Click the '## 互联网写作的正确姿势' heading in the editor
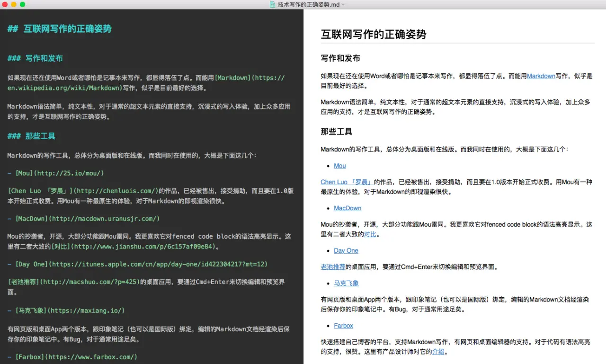This screenshot has height=364, width=606. (60, 29)
